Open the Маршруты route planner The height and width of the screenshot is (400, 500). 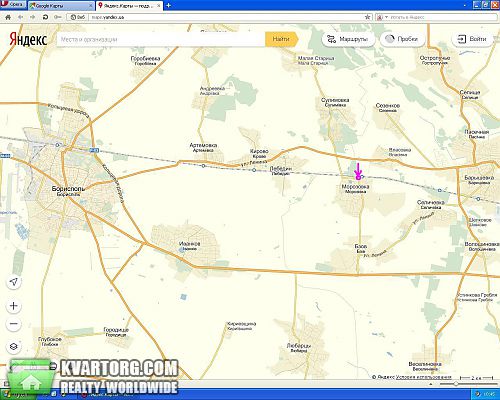tap(348, 39)
